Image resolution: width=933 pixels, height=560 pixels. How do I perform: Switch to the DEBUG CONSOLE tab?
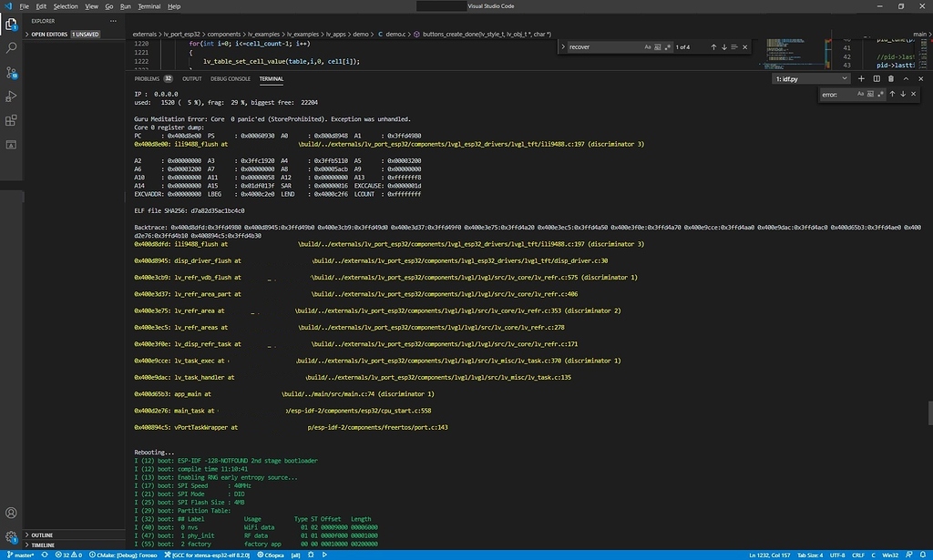pos(229,78)
